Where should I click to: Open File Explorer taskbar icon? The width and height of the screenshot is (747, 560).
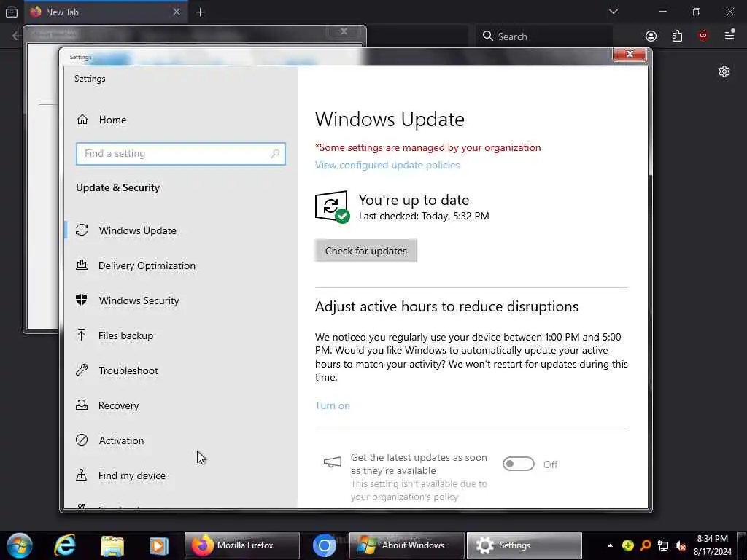click(112, 545)
